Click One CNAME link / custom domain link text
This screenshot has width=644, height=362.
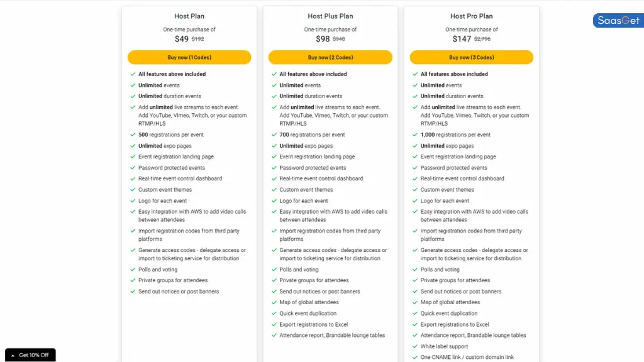(467, 357)
